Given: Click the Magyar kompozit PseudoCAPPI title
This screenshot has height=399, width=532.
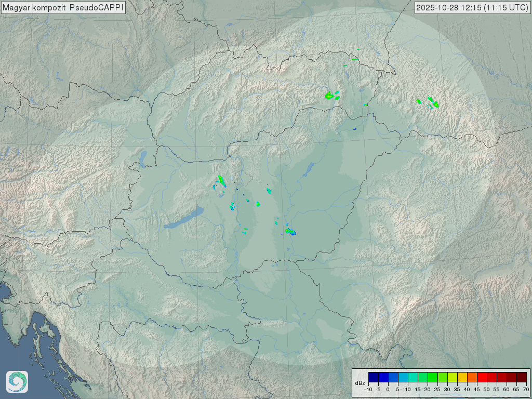Looking at the screenshot, I should (x=63, y=8).
